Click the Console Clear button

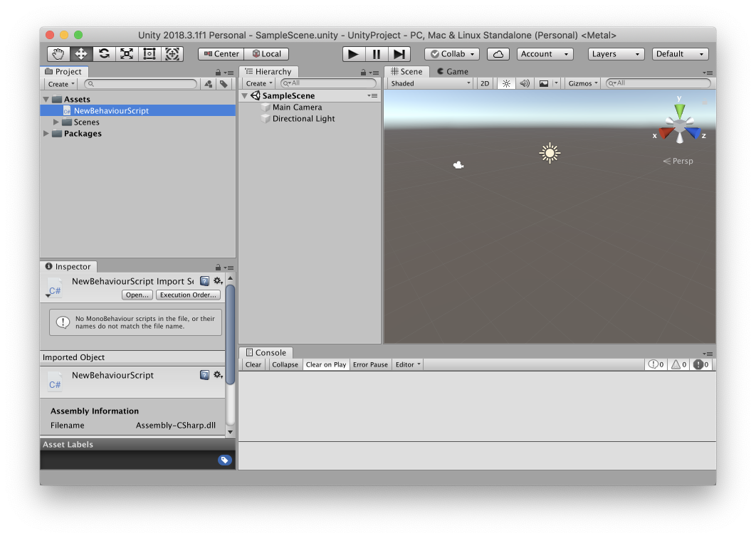pyautogui.click(x=253, y=364)
